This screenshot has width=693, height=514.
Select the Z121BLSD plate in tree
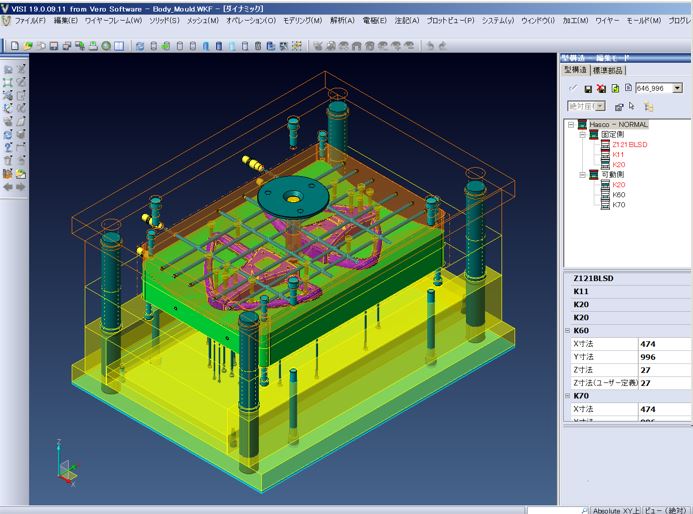(x=630, y=145)
